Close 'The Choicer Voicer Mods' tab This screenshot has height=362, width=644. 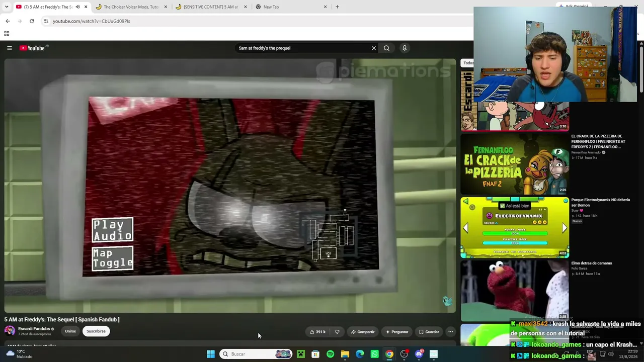click(166, 7)
